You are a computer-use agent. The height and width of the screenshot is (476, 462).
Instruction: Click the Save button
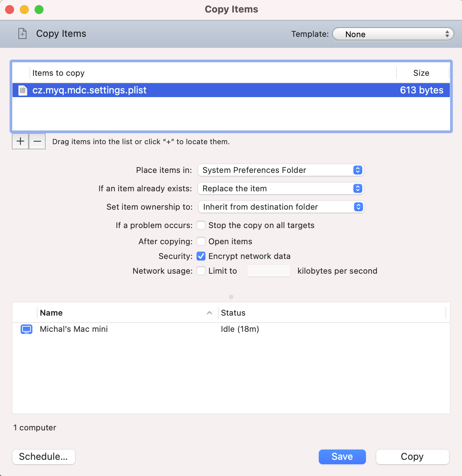pyautogui.click(x=342, y=457)
